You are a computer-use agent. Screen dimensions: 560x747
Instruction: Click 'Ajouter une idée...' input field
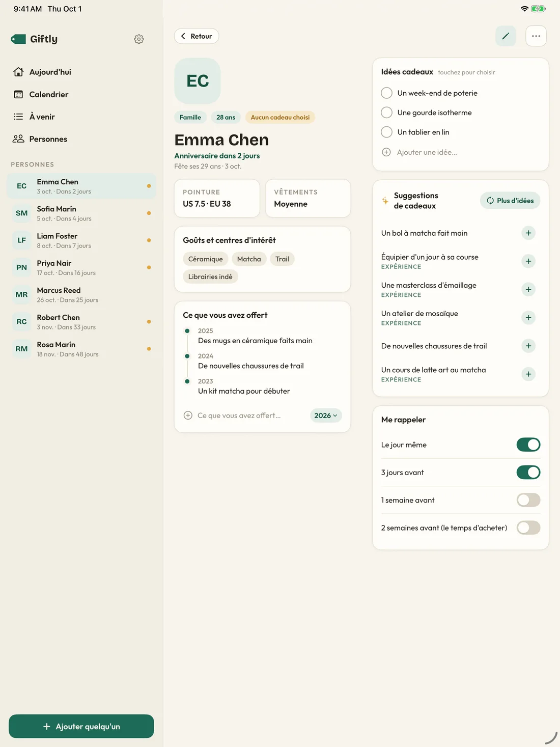pos(461,152)
